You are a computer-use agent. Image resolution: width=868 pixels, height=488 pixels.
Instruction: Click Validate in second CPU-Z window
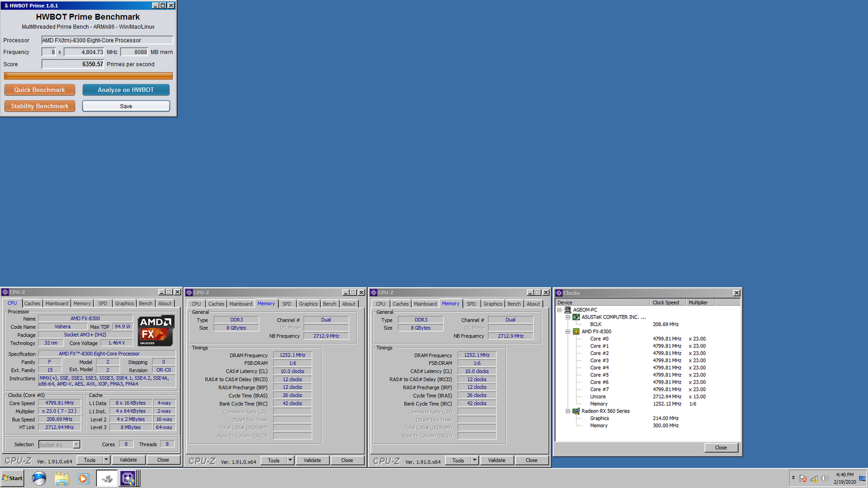(x=312, y=460)
